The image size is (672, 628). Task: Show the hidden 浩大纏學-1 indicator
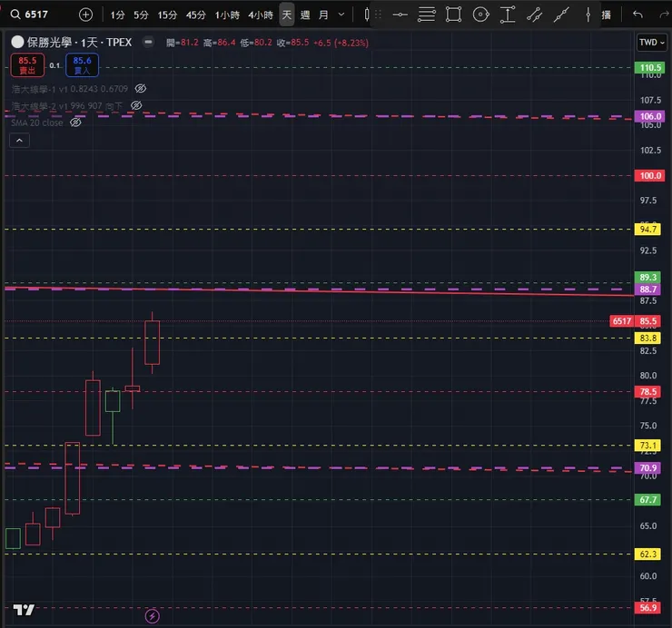(141, 89)
